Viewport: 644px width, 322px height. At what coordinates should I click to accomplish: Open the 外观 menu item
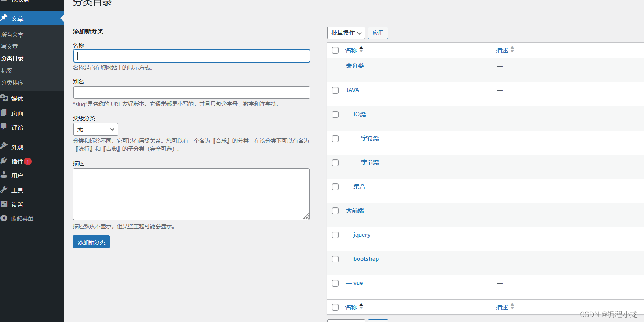point(32,147)
